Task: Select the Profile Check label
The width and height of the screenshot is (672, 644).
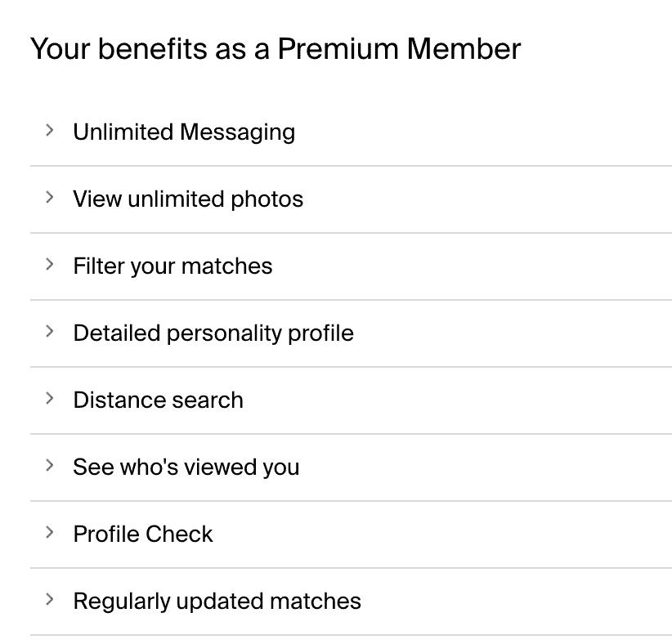Action: click(x=142, y=534)
